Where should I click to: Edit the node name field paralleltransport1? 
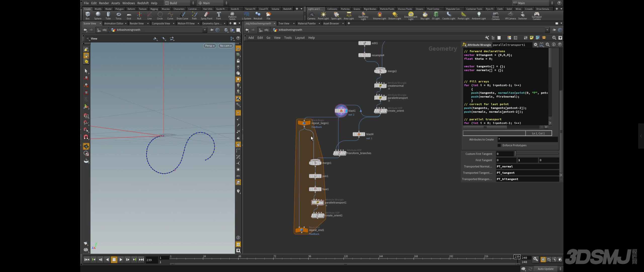[x=512, y=45]
